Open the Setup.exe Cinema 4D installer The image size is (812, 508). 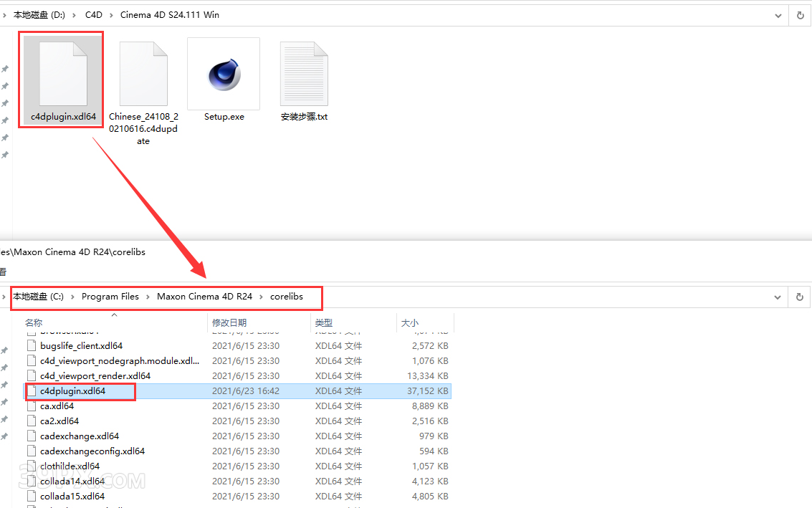click(224, 75)
